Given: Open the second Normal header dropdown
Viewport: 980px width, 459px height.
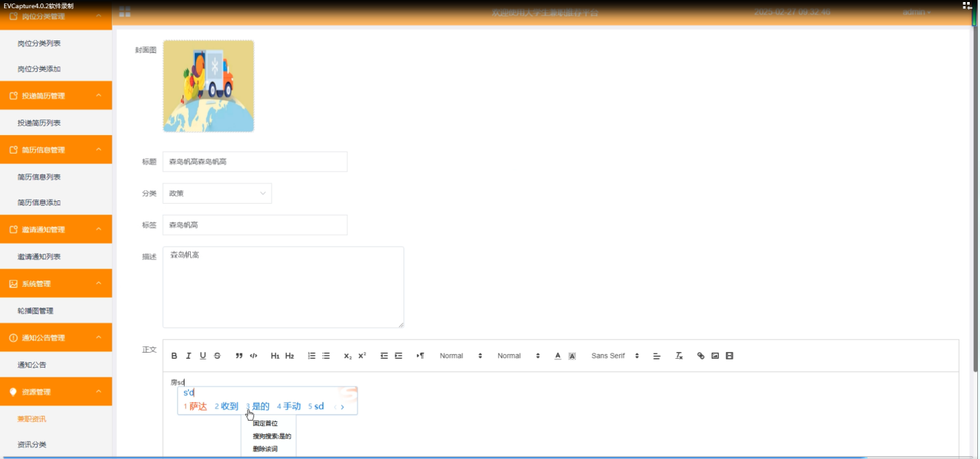Looking at the screenshot, I should pos(519,356).
